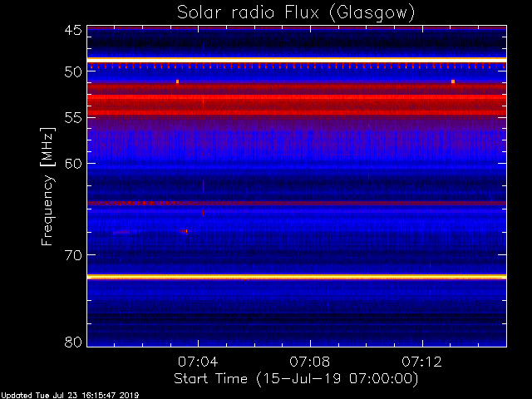Click the 60 frequency tick label

[x=73, y=164]
